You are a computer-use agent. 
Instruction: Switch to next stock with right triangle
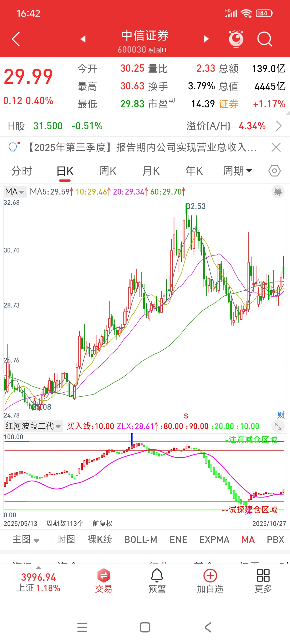coord(206,39)
